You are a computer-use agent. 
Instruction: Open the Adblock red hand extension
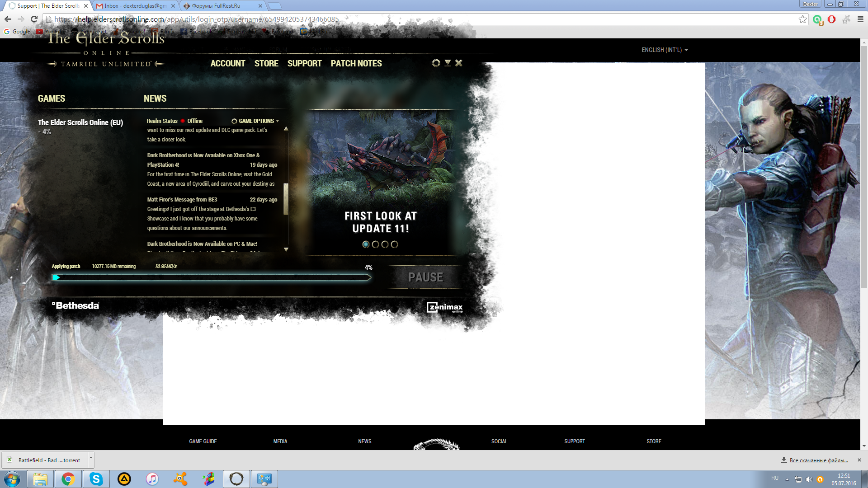(x=832, y=19)
